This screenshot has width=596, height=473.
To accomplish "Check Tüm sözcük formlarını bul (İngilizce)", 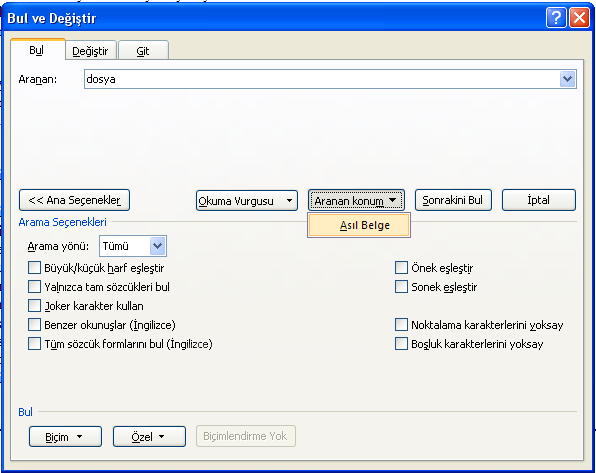I will click(34, 344).
